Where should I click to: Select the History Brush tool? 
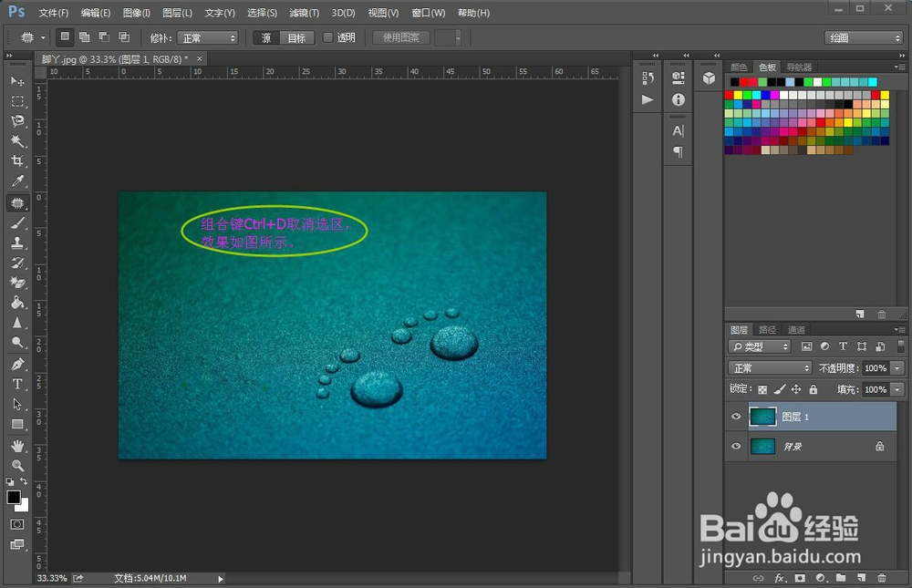pos(17,263)
